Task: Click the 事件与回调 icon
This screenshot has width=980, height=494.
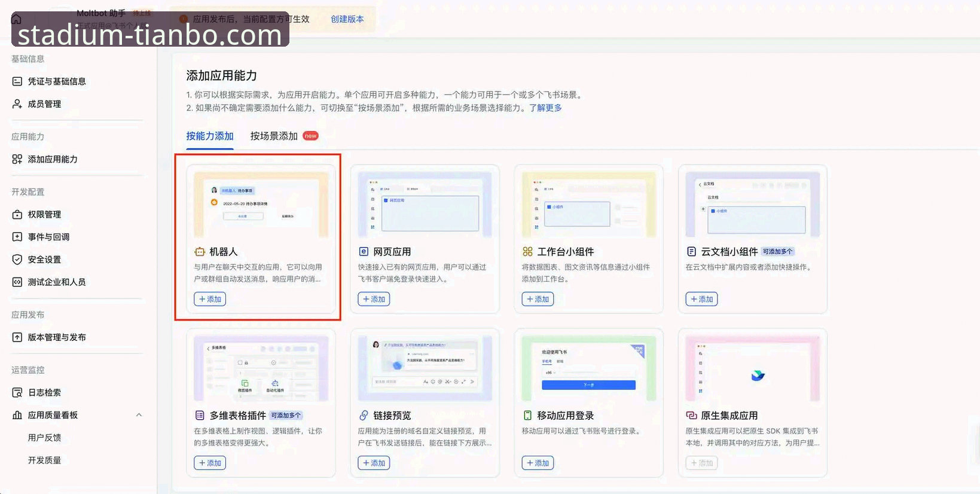Action: [x=17, y=237]
